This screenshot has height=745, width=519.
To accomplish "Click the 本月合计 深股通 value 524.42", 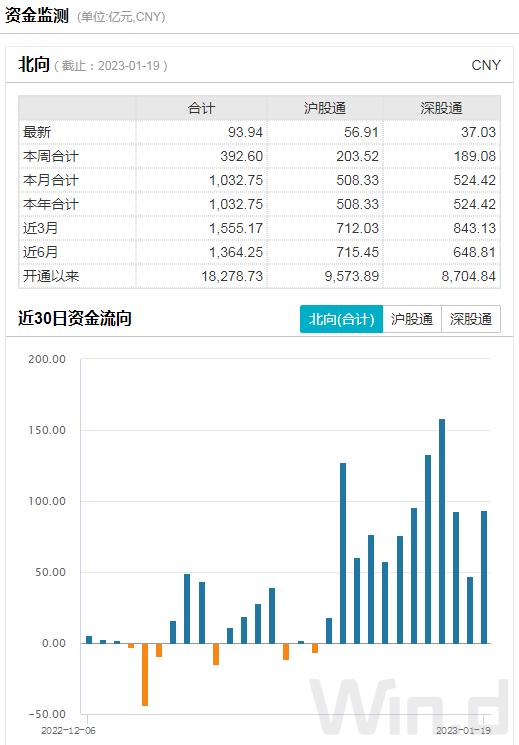I will click(x=474, y=180).
